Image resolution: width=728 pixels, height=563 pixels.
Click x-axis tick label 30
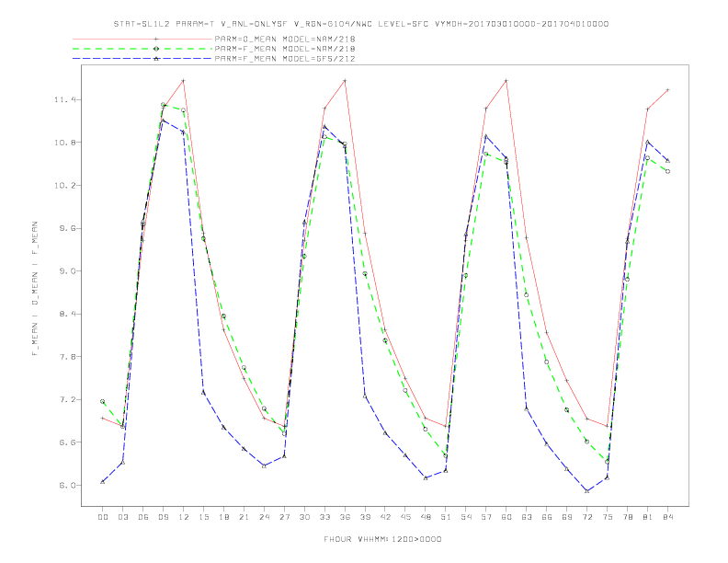(304, 517)
